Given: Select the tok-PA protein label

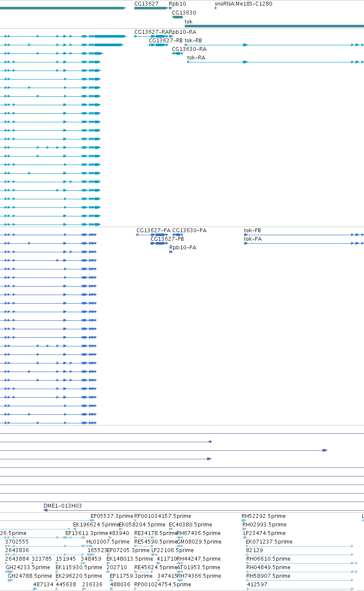Looking at the screenshot, I should (253, 239).
